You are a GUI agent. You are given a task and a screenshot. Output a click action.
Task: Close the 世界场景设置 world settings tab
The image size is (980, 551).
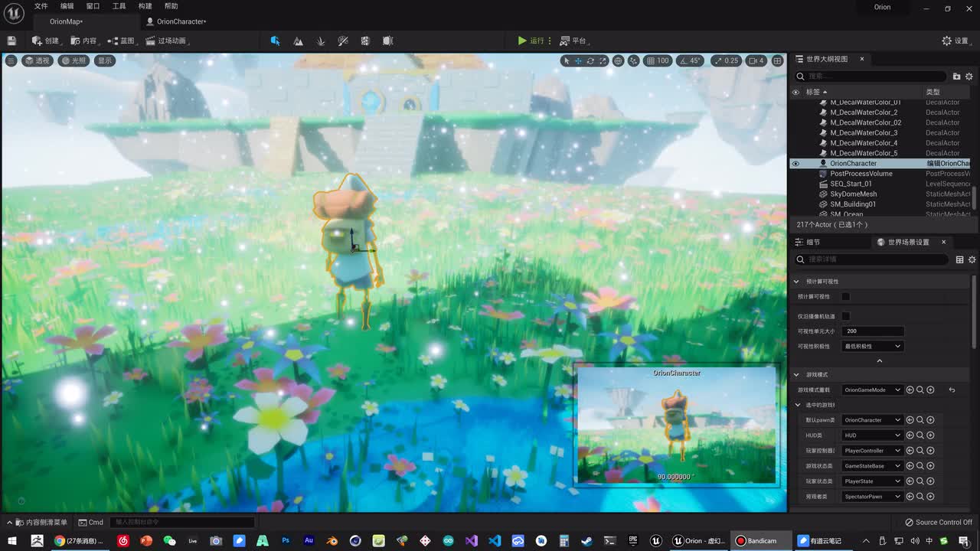tap(944, 242)
